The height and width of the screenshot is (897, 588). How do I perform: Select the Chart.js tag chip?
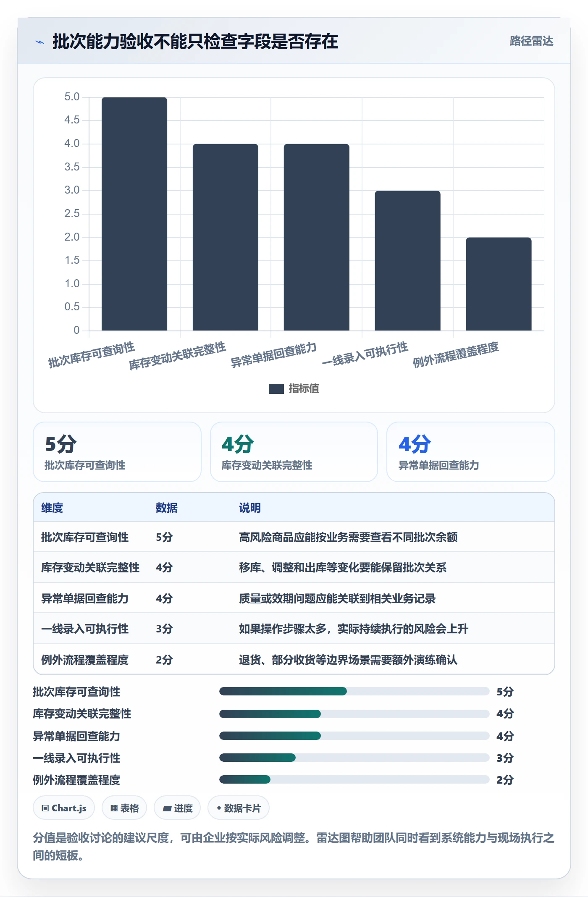pos(64,808)
